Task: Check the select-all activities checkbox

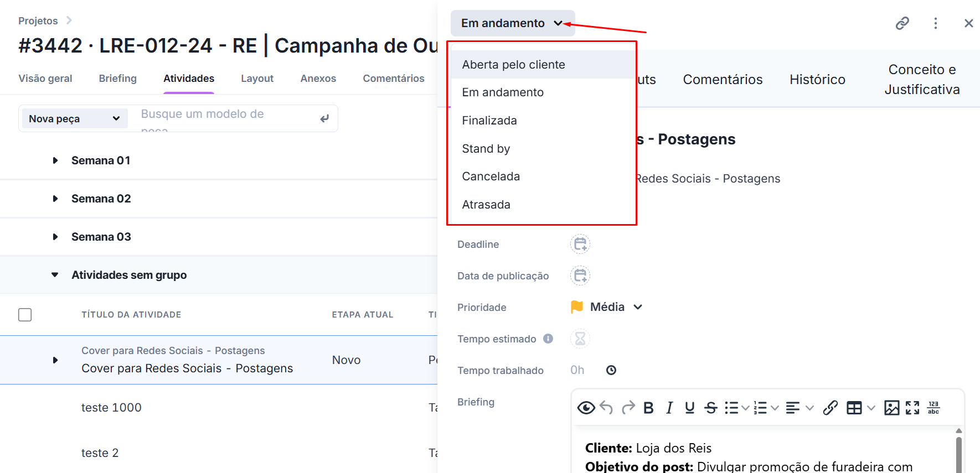Action: pos(25,315)
